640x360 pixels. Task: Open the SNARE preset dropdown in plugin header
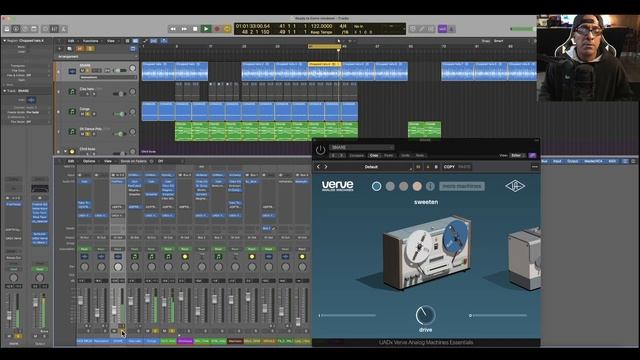coord(362,147)
